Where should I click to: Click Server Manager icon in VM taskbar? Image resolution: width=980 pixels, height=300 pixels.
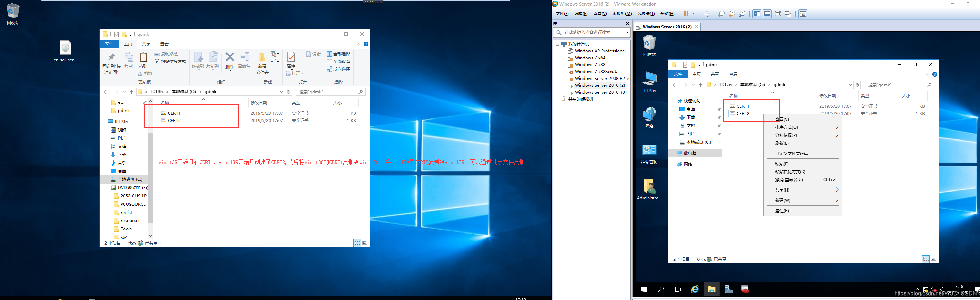(728, 289)
